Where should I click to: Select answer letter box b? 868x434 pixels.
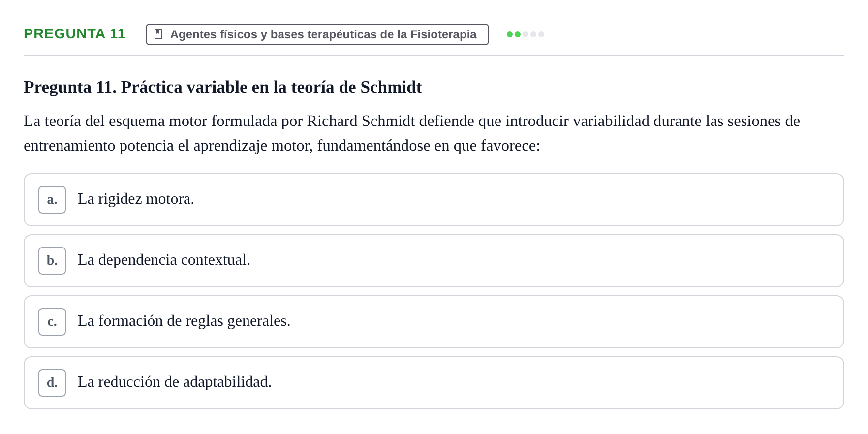(52, 261)
